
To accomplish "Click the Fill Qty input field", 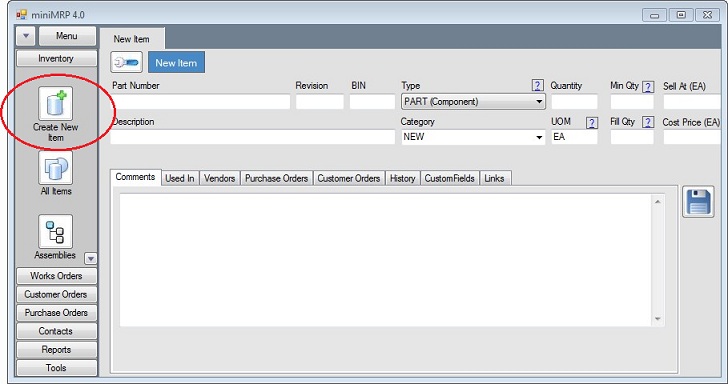I will coord(632,137).
